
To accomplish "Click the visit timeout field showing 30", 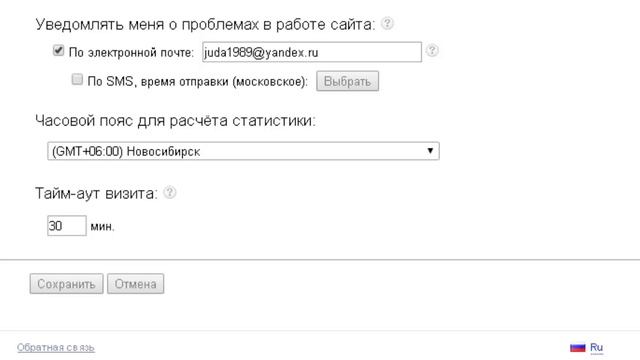I will pyautogui.click(x=67, y=226).
